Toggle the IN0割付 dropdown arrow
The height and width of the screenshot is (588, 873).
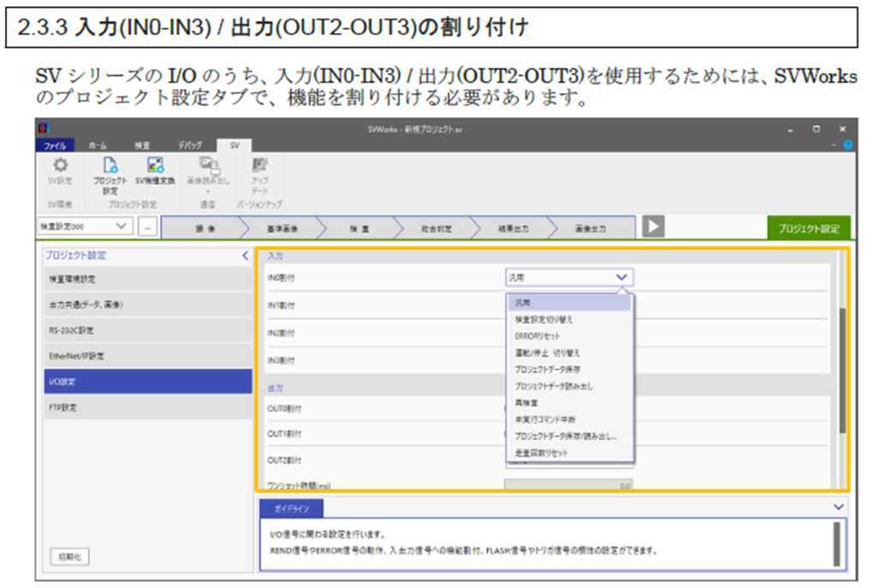[622, 278]
